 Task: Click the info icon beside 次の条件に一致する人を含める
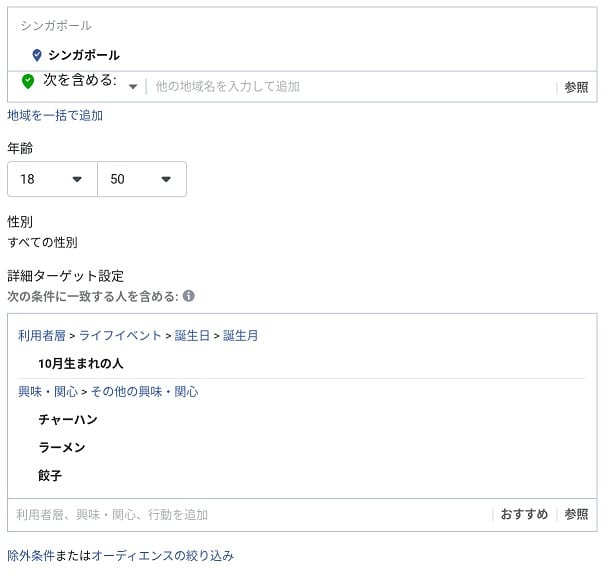[x=188, y=296]
